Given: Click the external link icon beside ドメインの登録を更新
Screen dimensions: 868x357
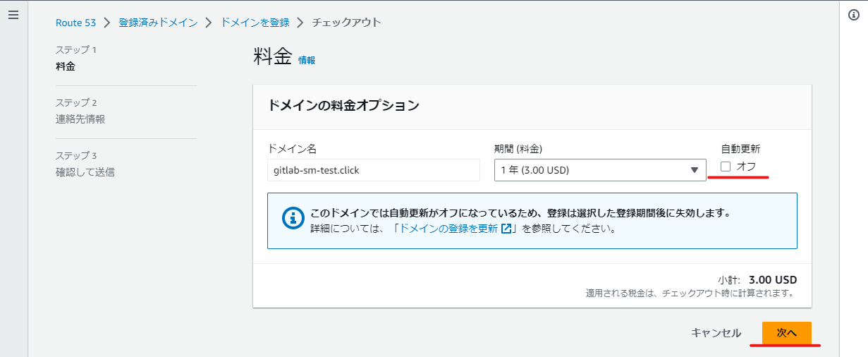Looking at the screenshot, I should [506, 229].
